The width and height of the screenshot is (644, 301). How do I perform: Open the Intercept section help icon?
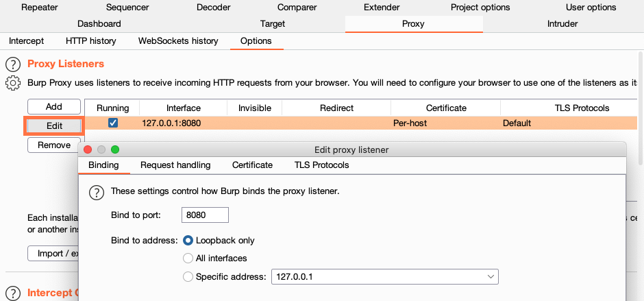[13, 293]
